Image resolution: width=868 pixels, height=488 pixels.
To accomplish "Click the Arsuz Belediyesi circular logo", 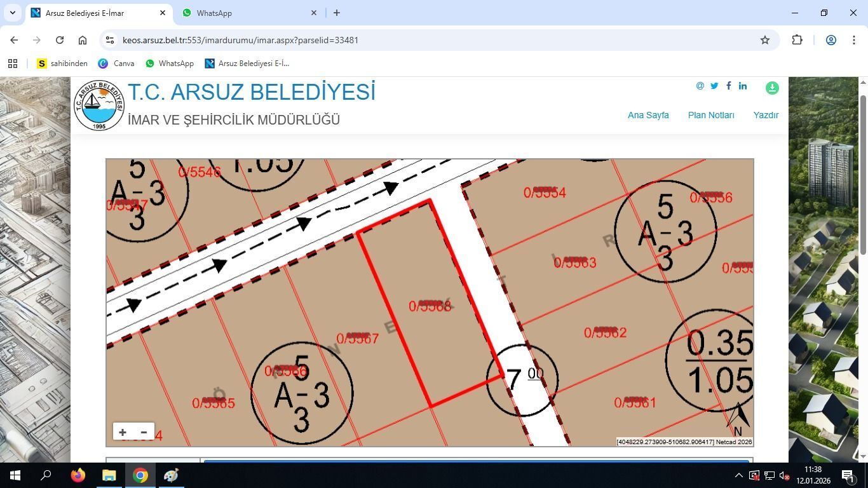I will [x=99, y=105].
